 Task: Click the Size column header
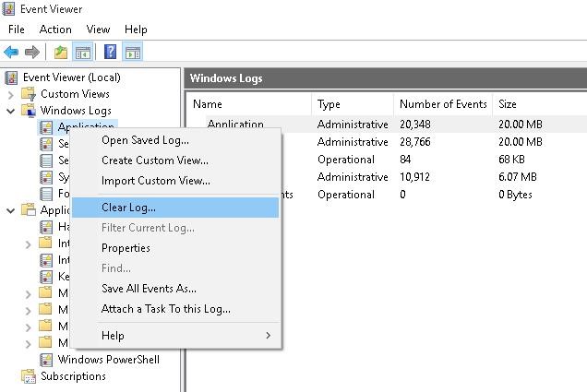(x=508, y=104)
